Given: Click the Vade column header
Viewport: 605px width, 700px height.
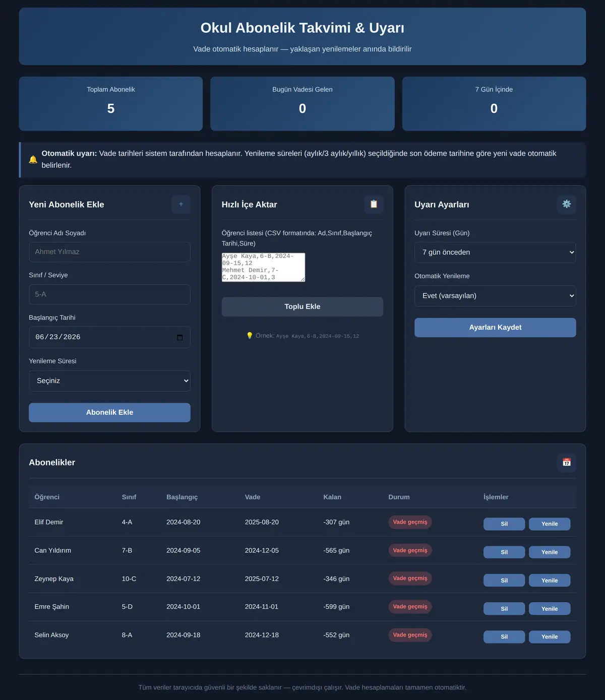Looking at the screenshot, I should coord(253,497).
